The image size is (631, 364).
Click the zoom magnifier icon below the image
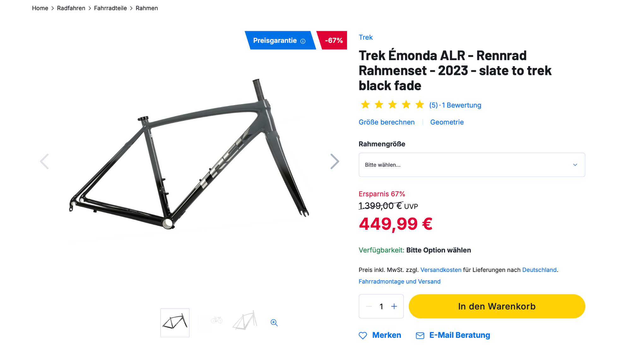coord(274,323)
